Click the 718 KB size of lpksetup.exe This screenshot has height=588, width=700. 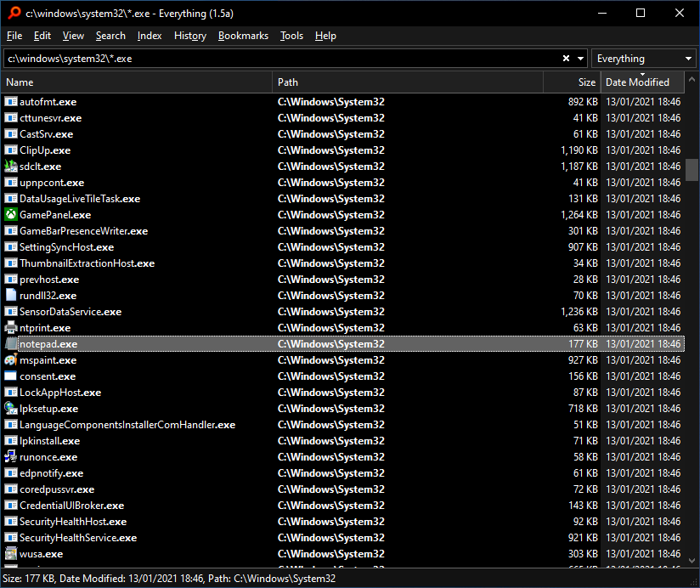click(583, 409)
